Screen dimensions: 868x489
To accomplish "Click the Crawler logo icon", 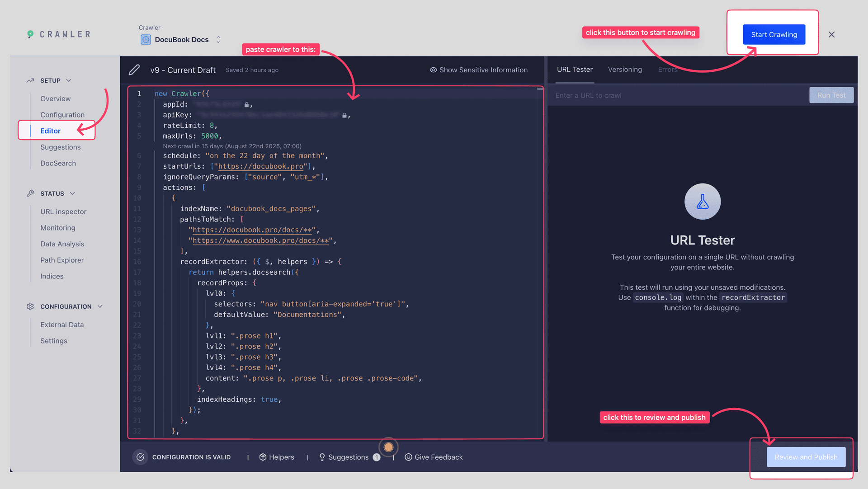I will pos(31,34).
